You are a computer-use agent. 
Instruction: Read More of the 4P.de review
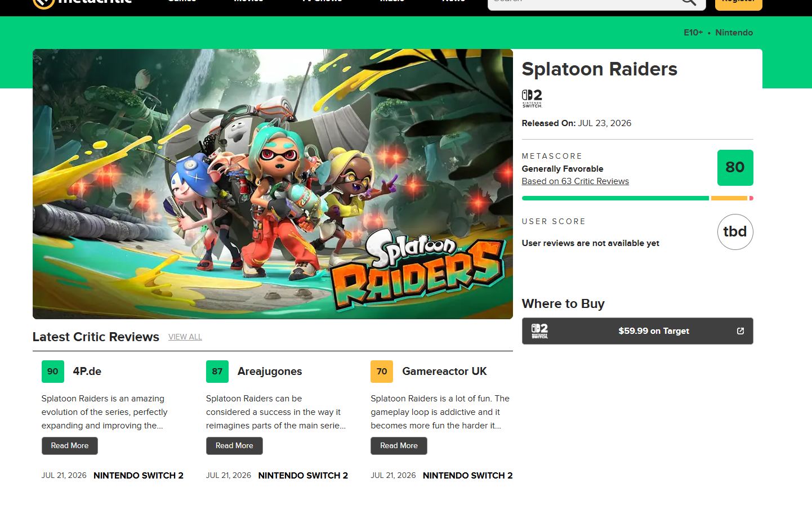pyautogui.click(x=70, y=446)
